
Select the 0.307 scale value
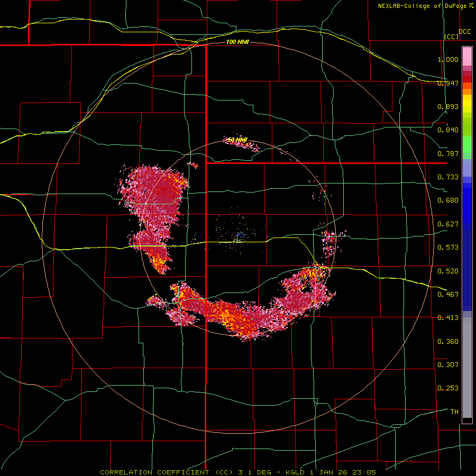pos(448,364)
